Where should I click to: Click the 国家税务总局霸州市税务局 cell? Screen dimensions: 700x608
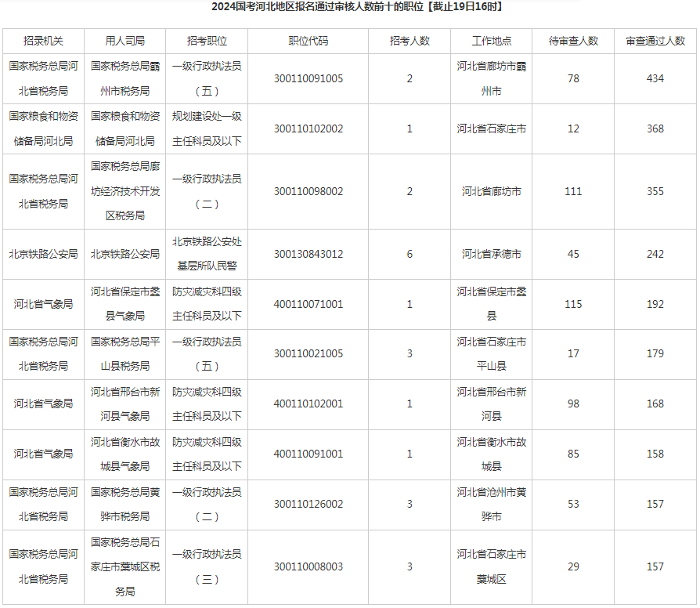coord(125,78)
